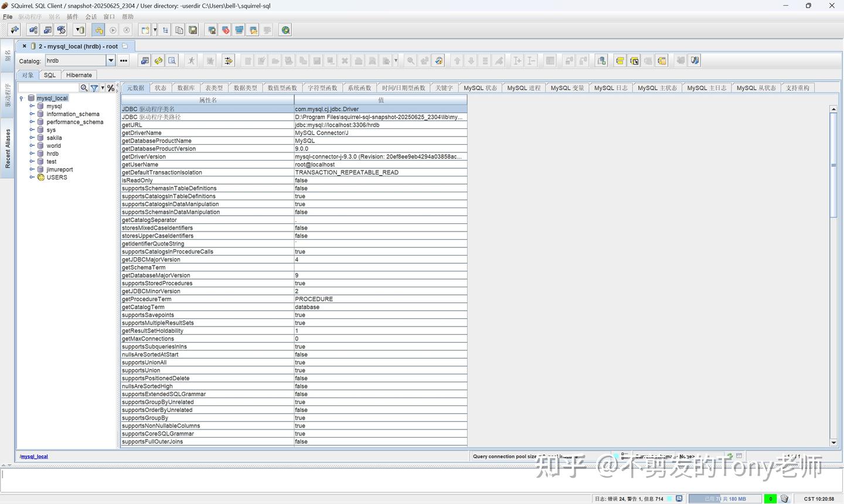Click the globe web icon on the main toolbar
The height and width of the screenshot is (504, 844).
coord(285,29)
